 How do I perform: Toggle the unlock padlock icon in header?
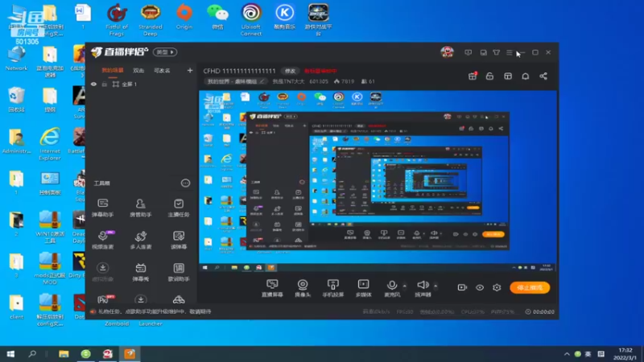pyautogui.click(x=489, y=76)
